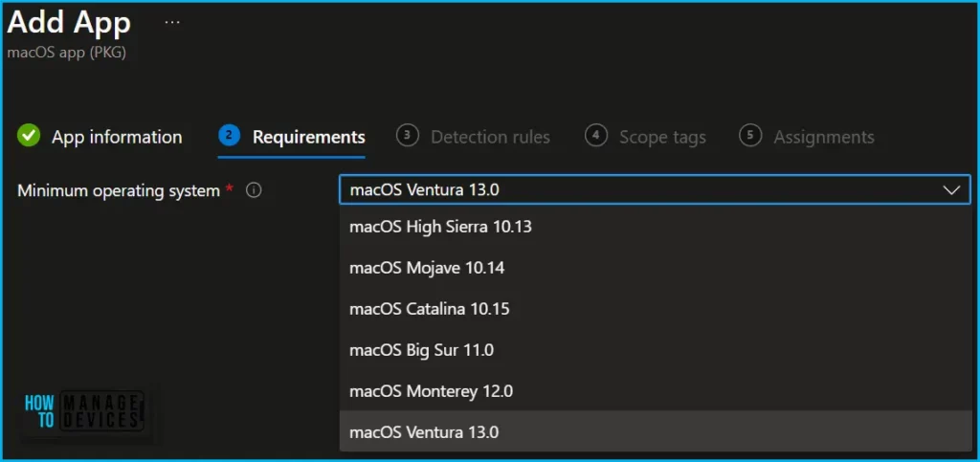The height and width of the screenshot is (462, 980).
Task: Click the Minimum operating system label
Action: 119,190
